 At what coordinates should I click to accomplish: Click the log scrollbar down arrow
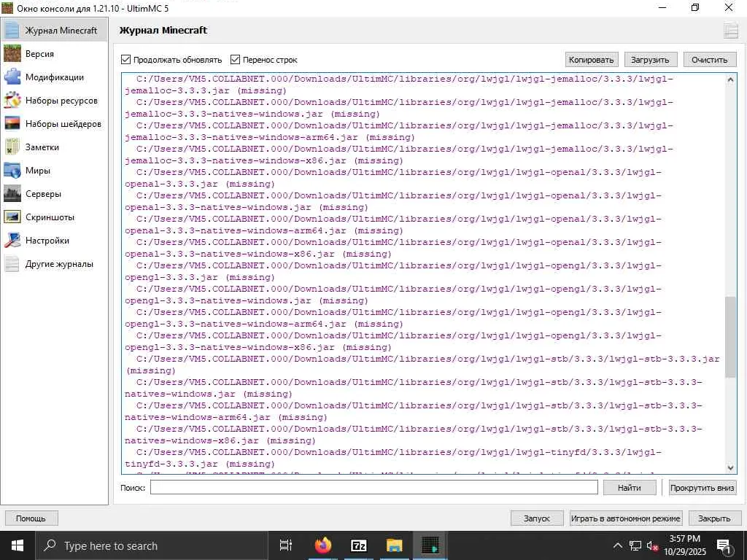[x=730, y=467]
